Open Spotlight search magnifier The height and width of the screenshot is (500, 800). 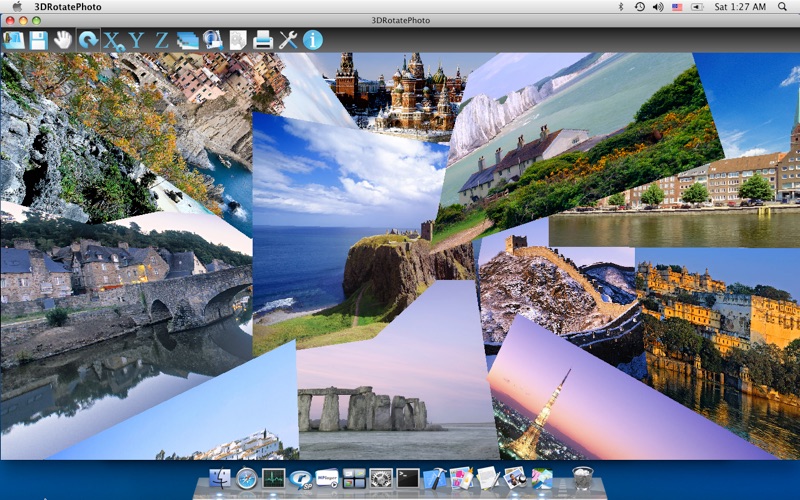pyautogui.click(x=782, y=7)
